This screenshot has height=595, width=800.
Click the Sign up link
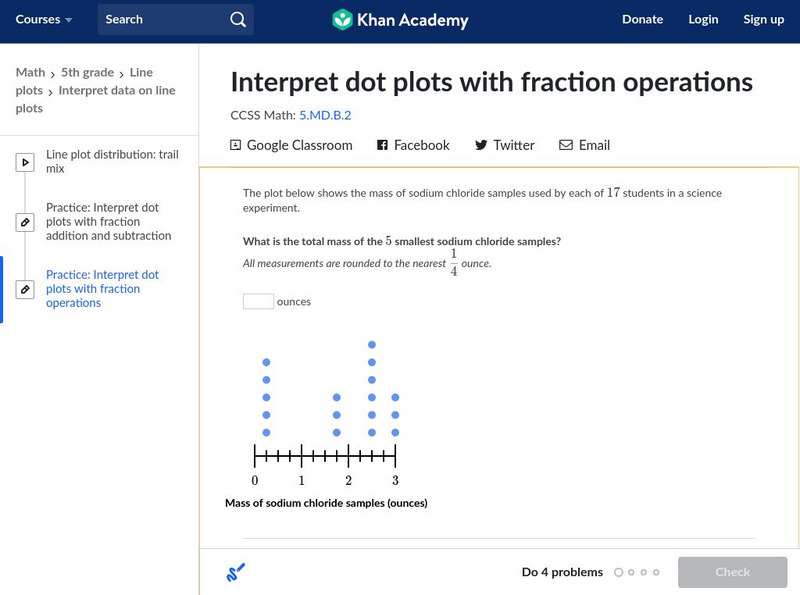(763, 19)
